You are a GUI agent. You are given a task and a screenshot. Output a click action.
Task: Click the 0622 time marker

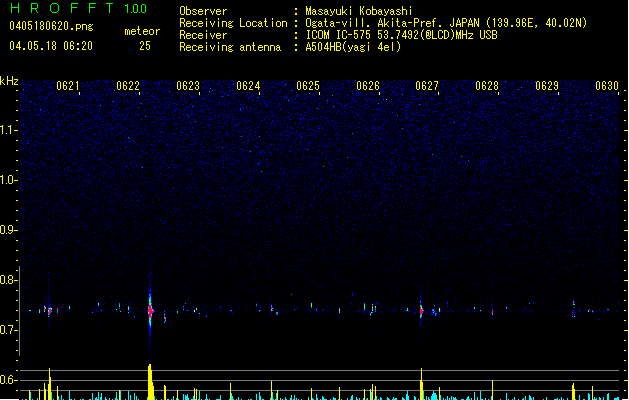point(128,86)
